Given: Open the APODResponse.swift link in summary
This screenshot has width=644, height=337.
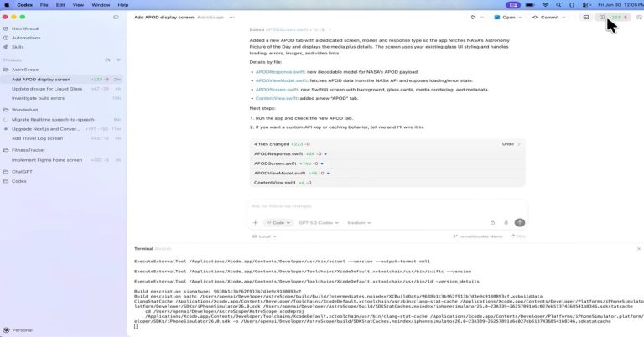Looking at the screenshot, I should [x=280, y=72].
